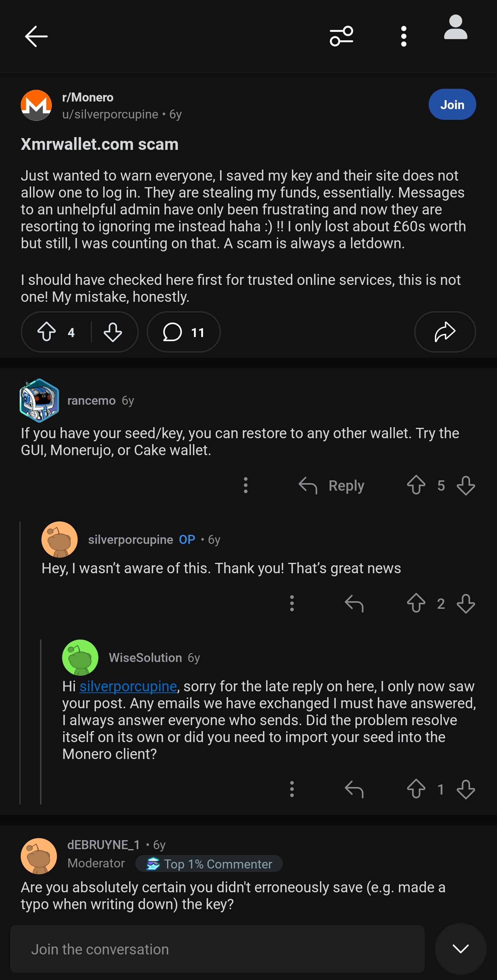Upvote rancemo's comment
Screen dimensions: 497x980
pyautogui.click(x=416, y=486)
